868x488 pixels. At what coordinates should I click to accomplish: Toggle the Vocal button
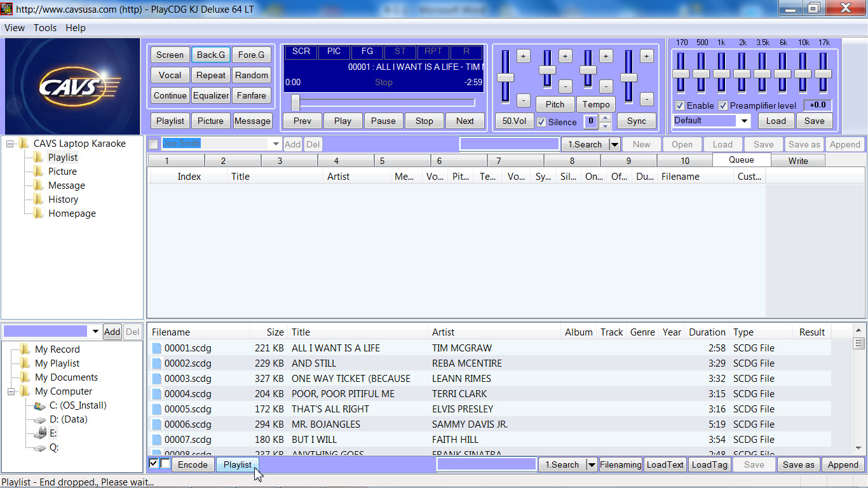(170, 75)
